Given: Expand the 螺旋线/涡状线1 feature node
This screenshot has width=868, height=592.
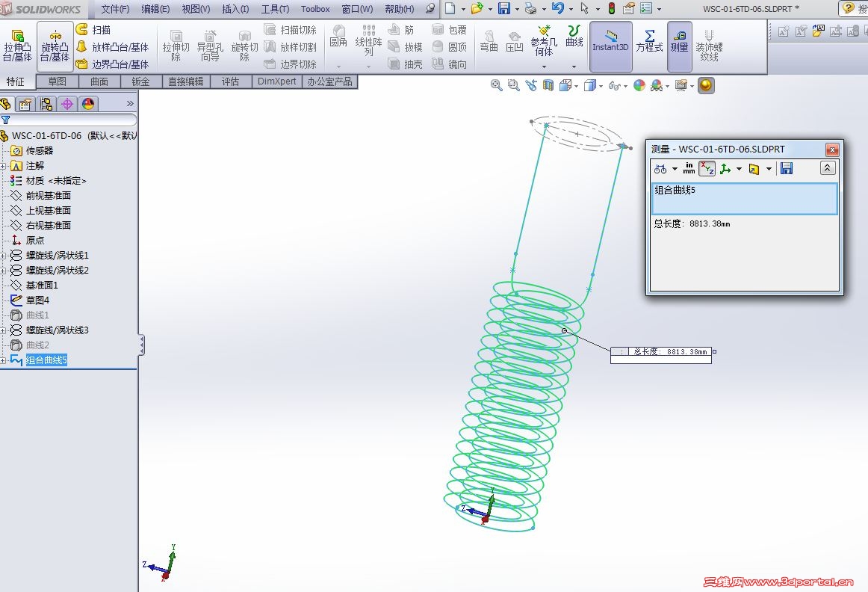Looking at the screenshot, I should tap(3, 256).
